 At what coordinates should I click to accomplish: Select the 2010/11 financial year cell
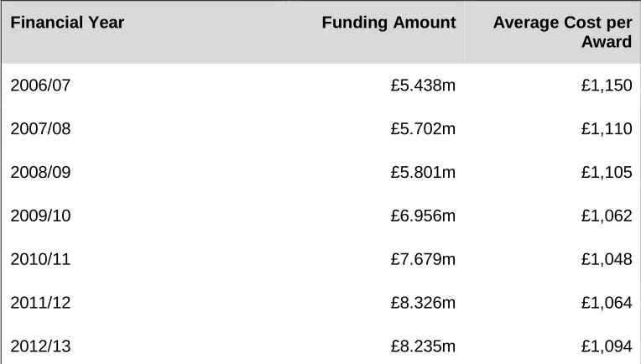[40, 259]
